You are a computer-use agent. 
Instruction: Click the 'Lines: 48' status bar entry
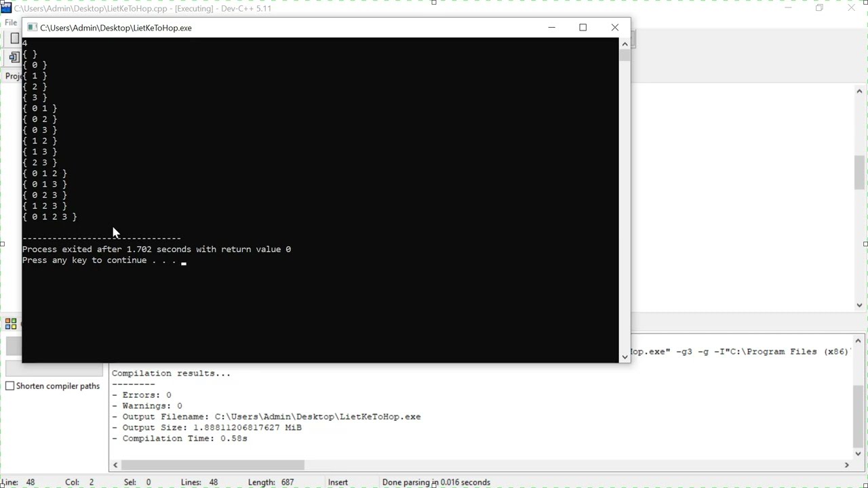(x=199, y=483)
